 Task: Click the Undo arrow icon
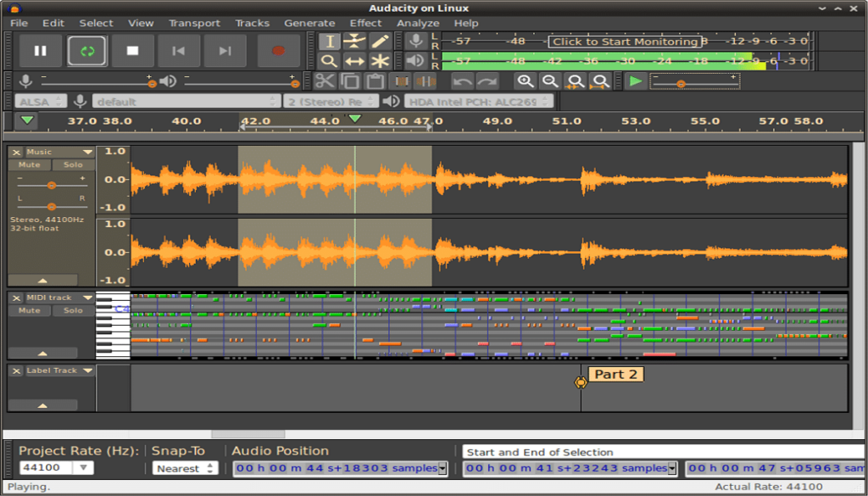pyautogui.click(x=462, y=81)
